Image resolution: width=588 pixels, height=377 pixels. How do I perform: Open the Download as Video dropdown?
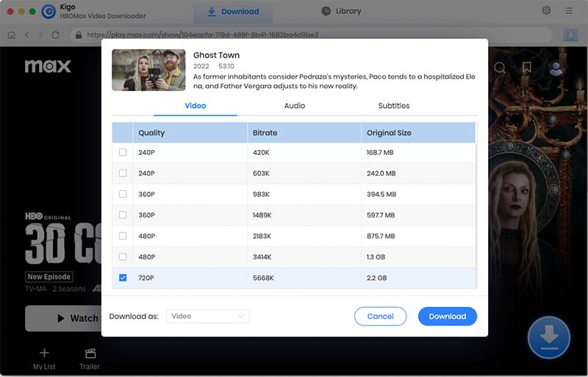pyautogui.click(x=208, y=316)
